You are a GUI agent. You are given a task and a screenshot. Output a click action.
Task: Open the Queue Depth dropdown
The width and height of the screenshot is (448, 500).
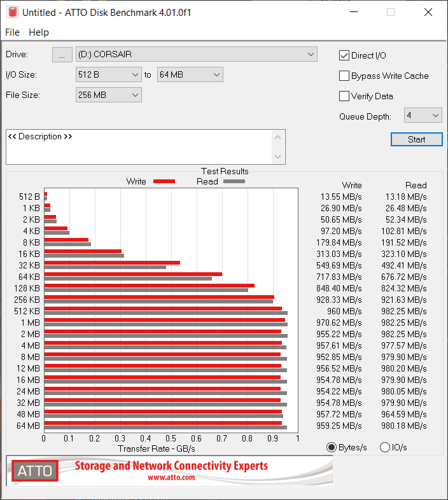(x=423, y=115)
